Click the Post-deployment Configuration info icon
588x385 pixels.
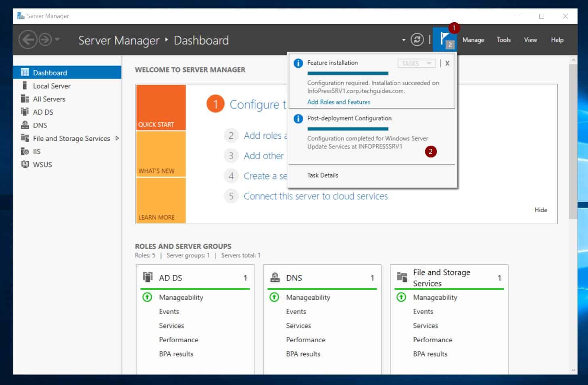click(298, 119)
